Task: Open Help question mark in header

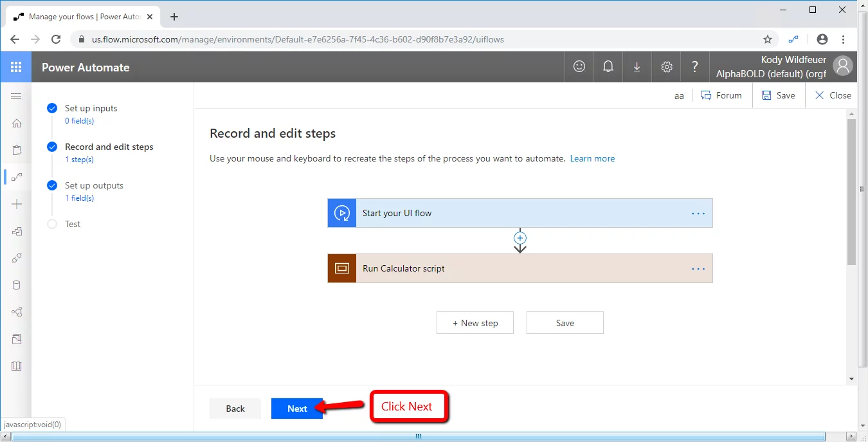Action: click(x=695, y=66)
